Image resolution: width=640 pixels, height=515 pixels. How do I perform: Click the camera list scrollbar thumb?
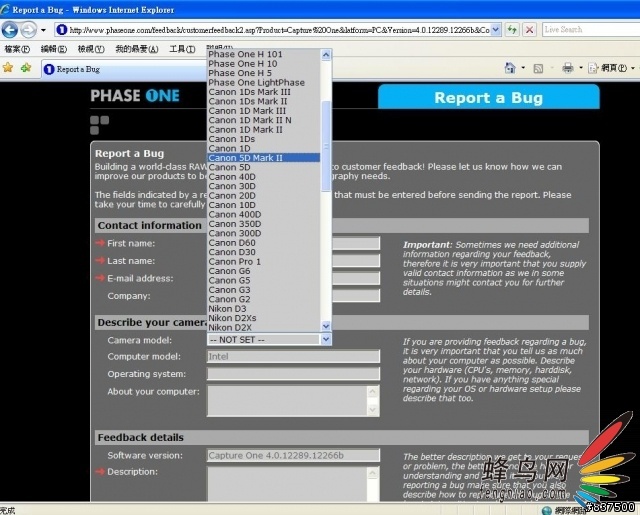click(x=326, y=146)
